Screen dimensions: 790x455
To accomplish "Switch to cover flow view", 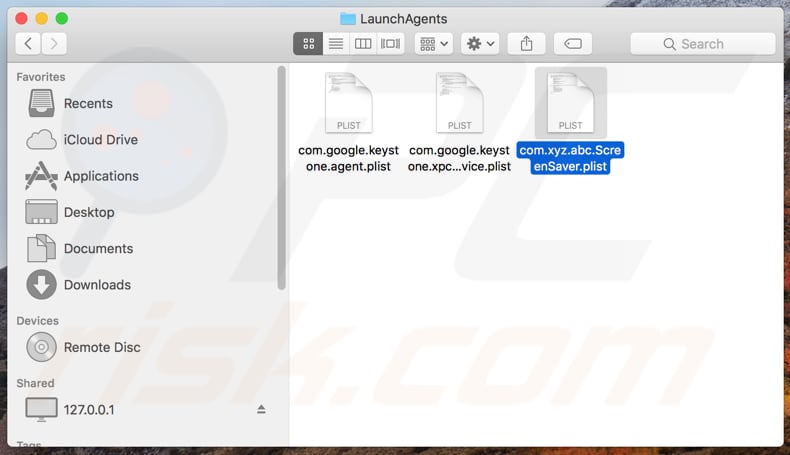I will (390, 44).
